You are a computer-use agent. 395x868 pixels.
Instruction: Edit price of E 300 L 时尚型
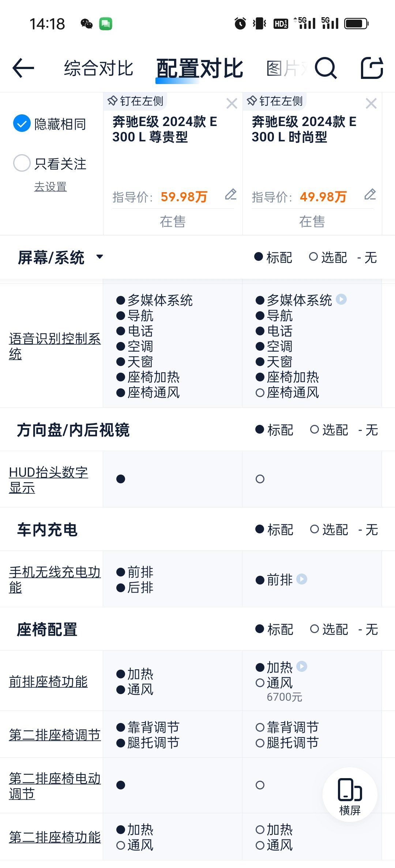[370, 194]
